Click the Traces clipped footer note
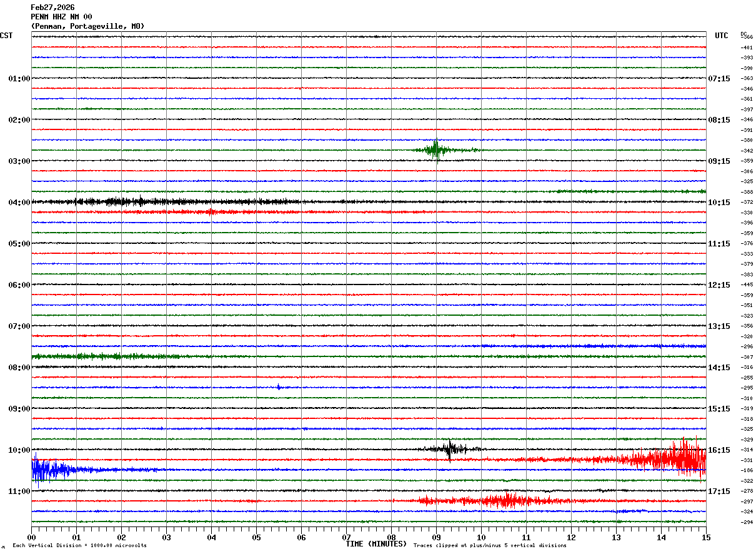This screenshot has width=756, height=554. click(490, 546)
